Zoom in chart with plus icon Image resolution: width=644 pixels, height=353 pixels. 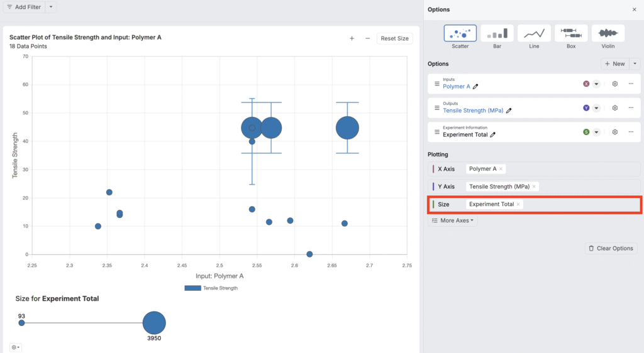pyautogui.click(x=352, y=38)
